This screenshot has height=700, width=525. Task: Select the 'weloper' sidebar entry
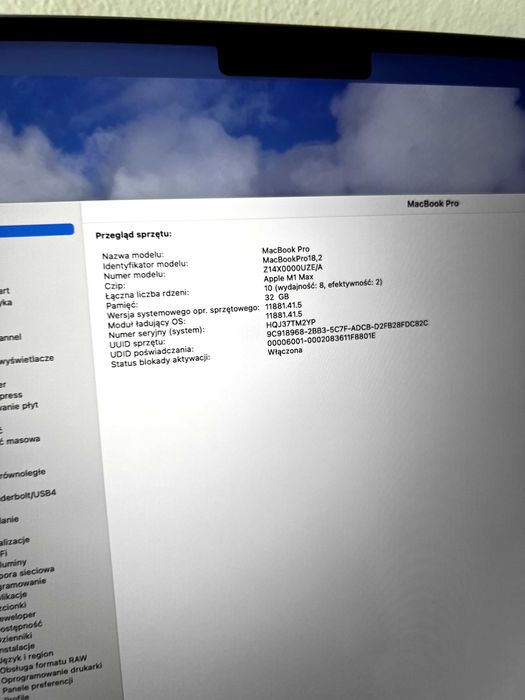point(18,616)
